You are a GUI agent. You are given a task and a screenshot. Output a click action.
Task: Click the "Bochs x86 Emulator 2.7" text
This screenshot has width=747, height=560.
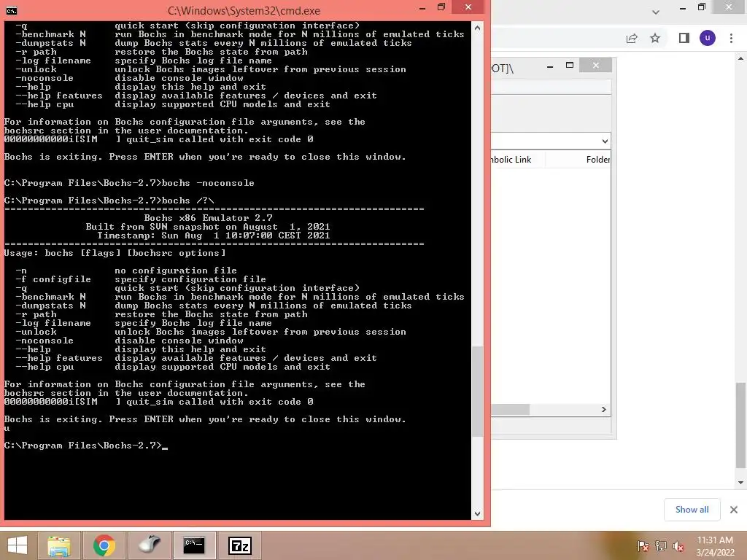[208, 217]
